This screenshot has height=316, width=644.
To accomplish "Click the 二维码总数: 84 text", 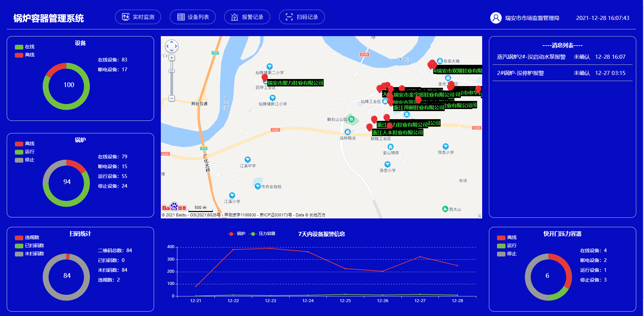I will [x=115, y=251].
